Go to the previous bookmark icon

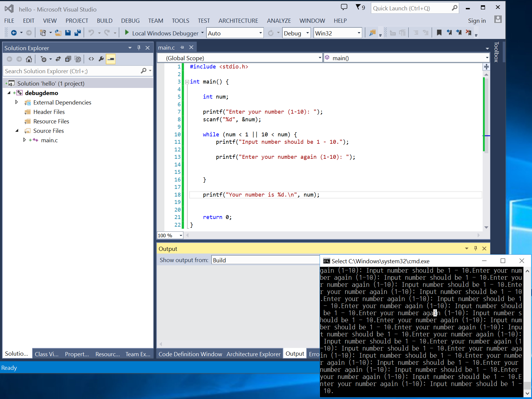coord(449,33)
